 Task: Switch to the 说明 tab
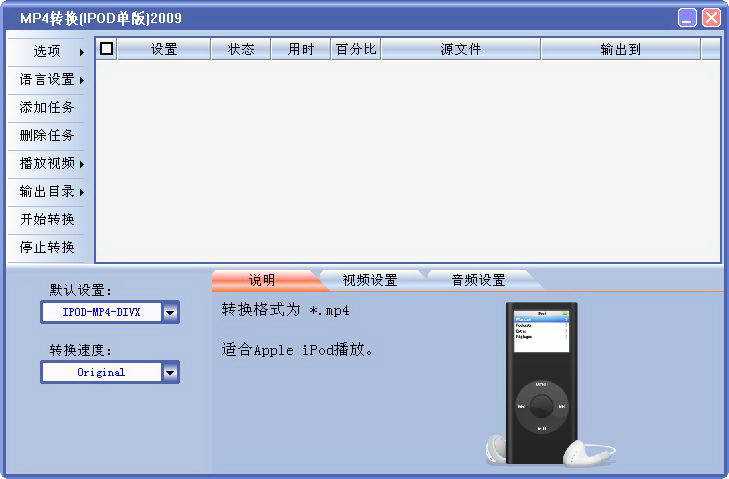click(263, 280)
